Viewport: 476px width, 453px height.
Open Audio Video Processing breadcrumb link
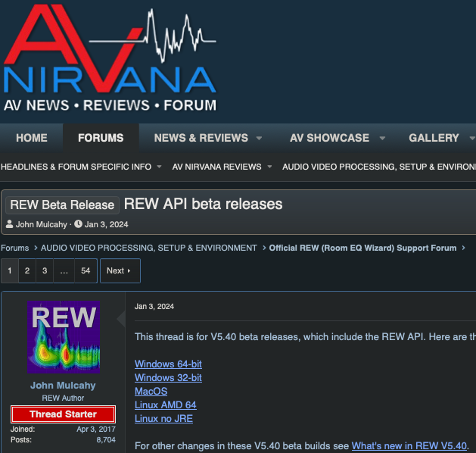[149, 248]
